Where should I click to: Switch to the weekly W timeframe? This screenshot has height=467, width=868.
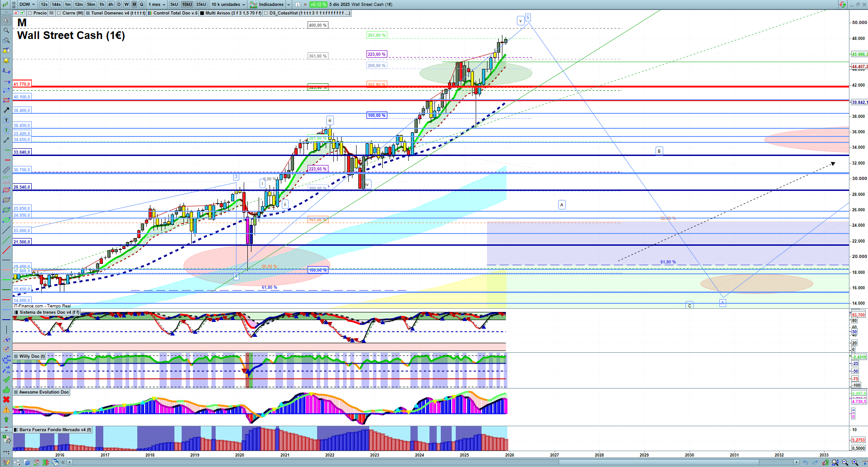[126, 5]
